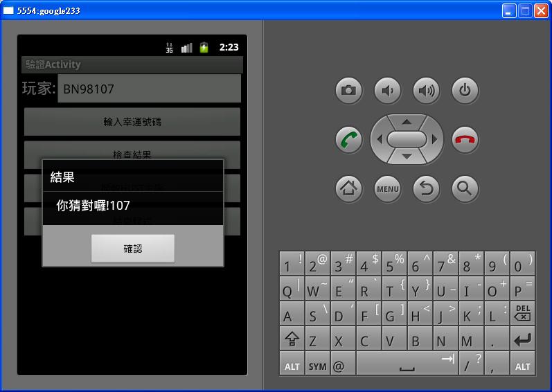This screenshot has width=552, height=392.
Task: Toggle the Shift key on keyboard
Action: (x=292, y=339)
